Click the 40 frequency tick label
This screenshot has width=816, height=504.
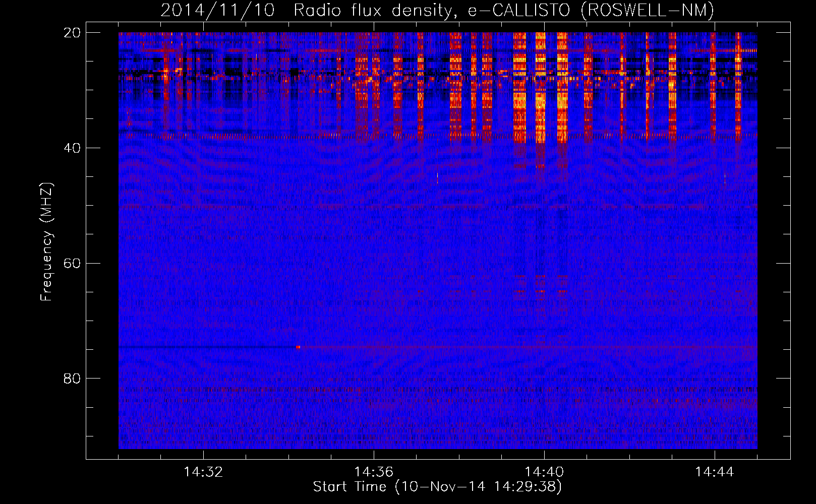(72, 148)
